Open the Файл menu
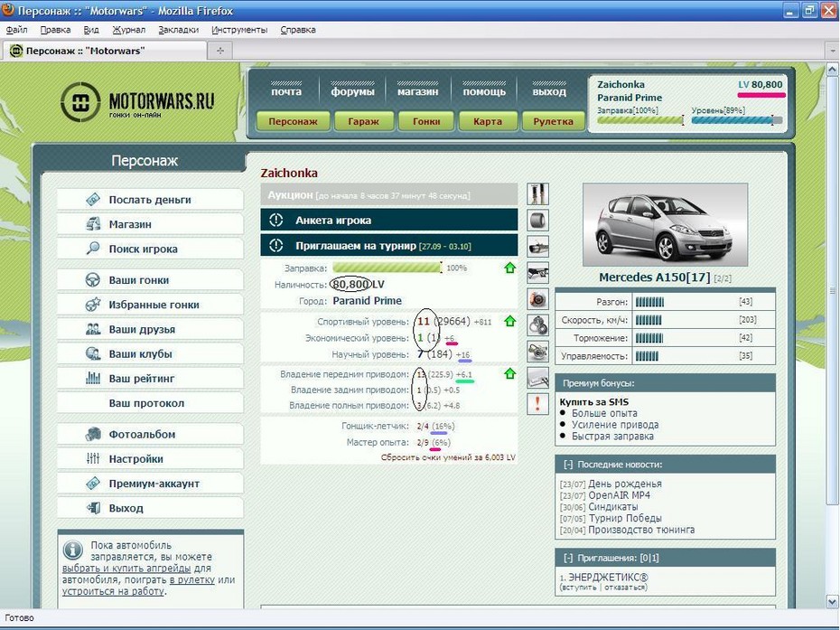Screen dimensions: 840x630 pyautogui.click(x=16, y=30)
